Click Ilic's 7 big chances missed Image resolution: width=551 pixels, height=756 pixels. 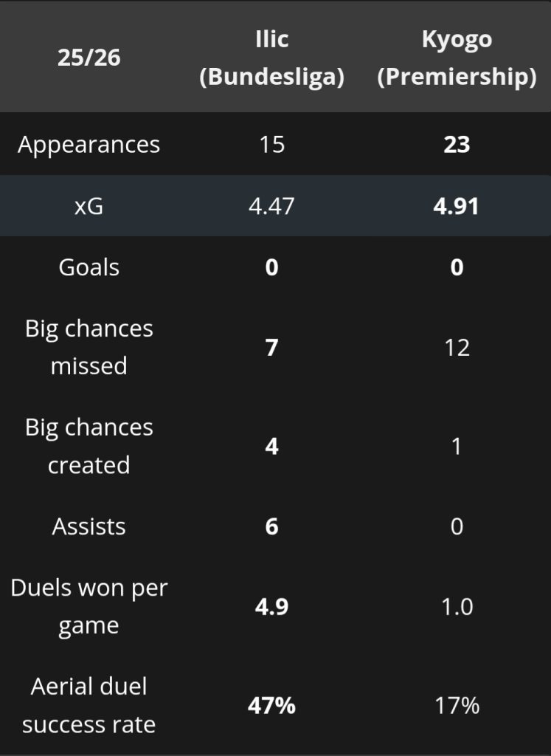pos(271,347)
